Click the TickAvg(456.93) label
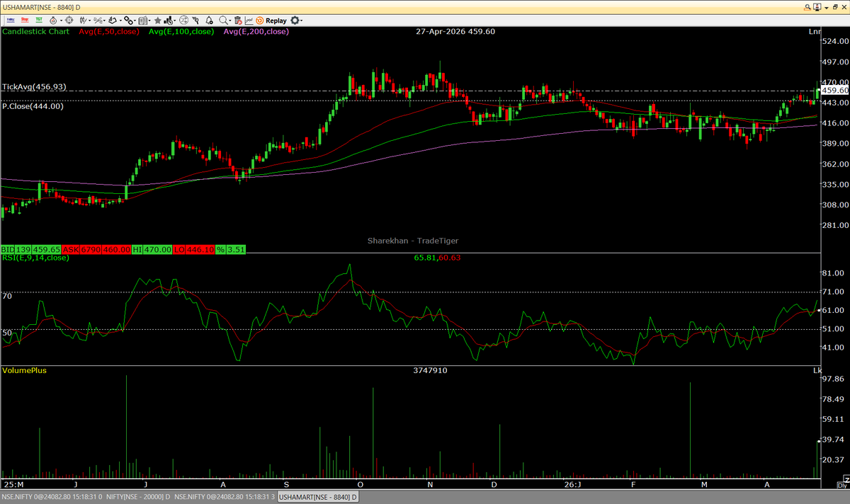The image size is (850, 504). [x=34, y=86]
